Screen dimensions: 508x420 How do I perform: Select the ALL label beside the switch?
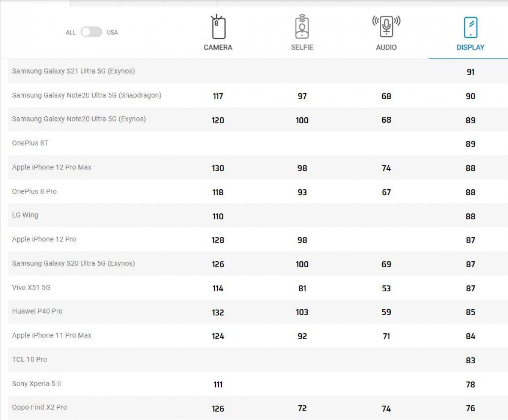[71, 33]
